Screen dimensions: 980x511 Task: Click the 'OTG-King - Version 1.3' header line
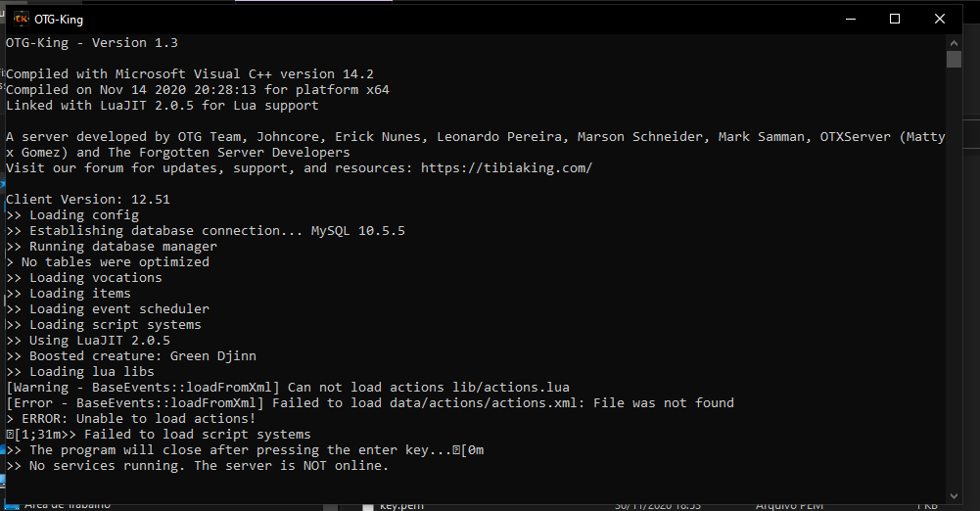click(x=92, y=43)
